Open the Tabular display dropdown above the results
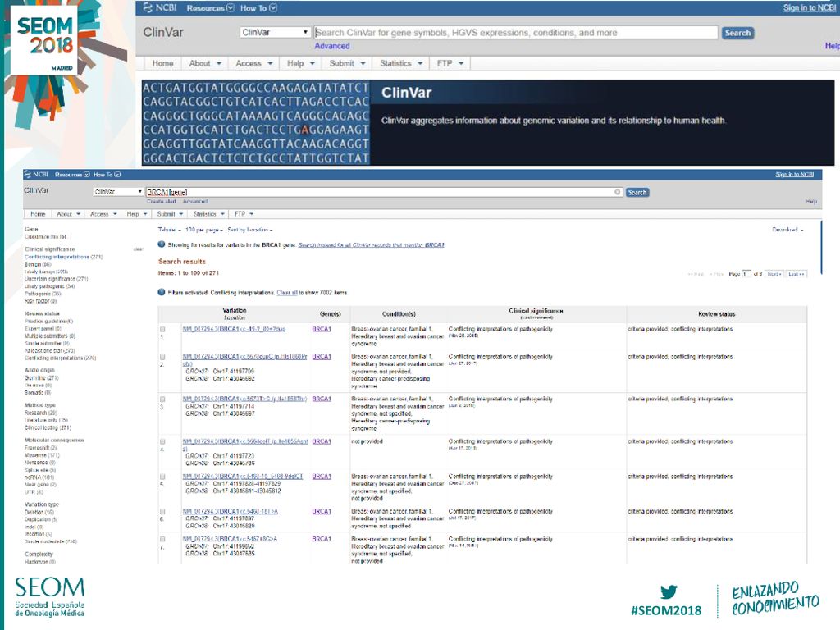Viewport: 840px width, 630px height. coord(169,230)
